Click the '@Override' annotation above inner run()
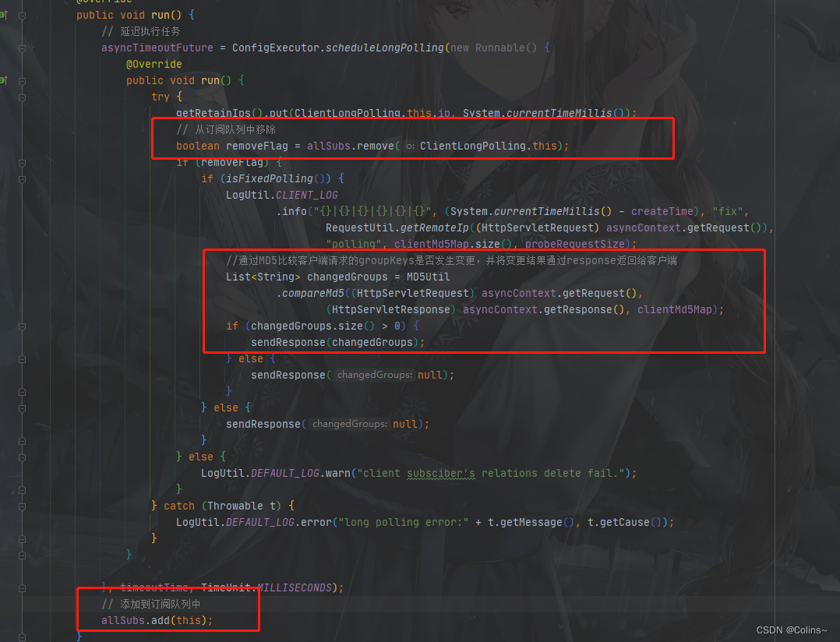Viewport: 840px width, 642px height. point(154,64)
